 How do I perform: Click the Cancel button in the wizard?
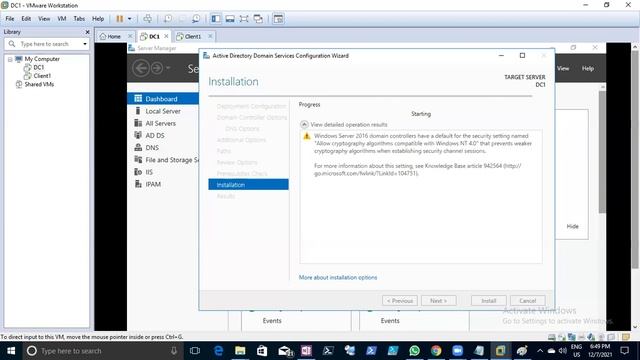(527, 301)
